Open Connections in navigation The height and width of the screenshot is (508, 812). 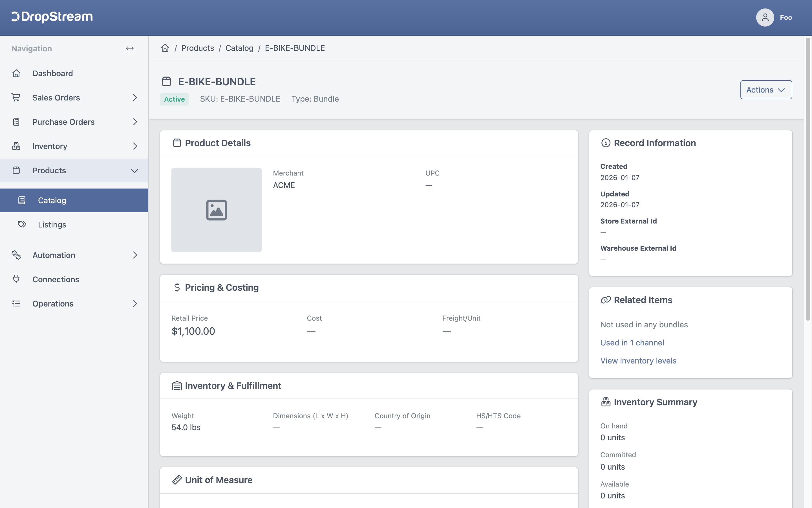(x=74, y=279)
